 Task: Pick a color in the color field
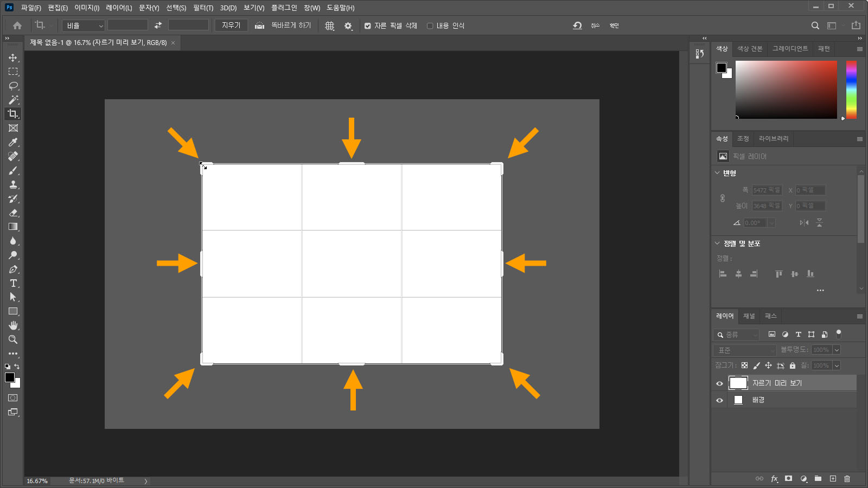click(x=786, y=89)
